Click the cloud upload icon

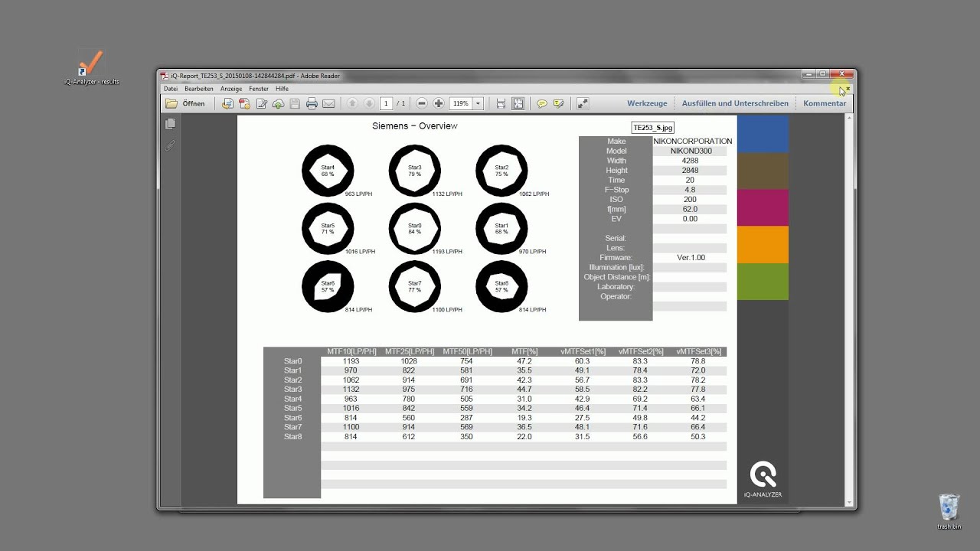tap(278, 103)
